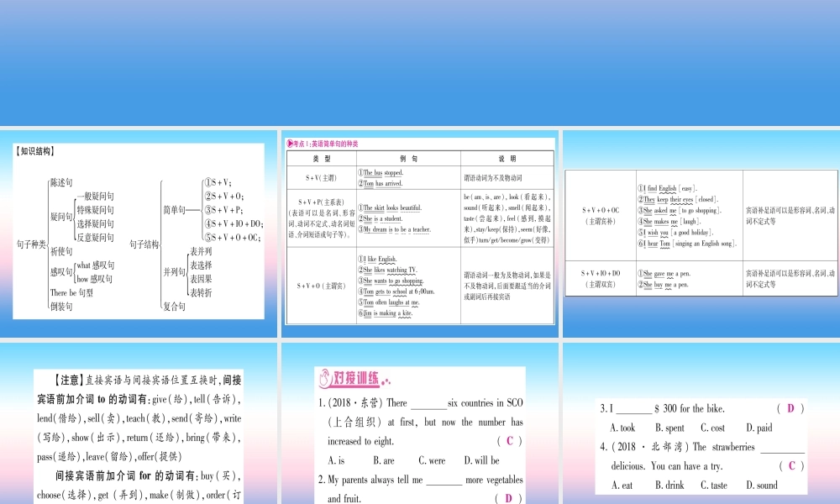Click sentence 'She gave me a pen.'
This screenshot has width=840, height=504.
(x=664, y=274)
